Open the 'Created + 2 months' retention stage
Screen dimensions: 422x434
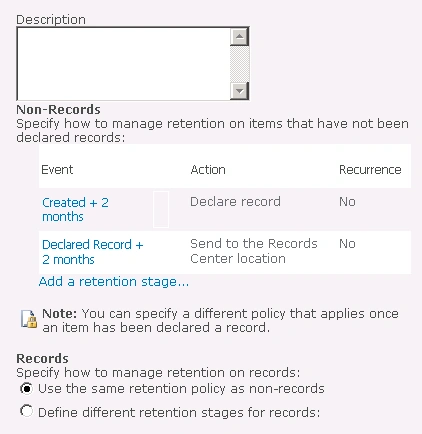pos(75,210)
